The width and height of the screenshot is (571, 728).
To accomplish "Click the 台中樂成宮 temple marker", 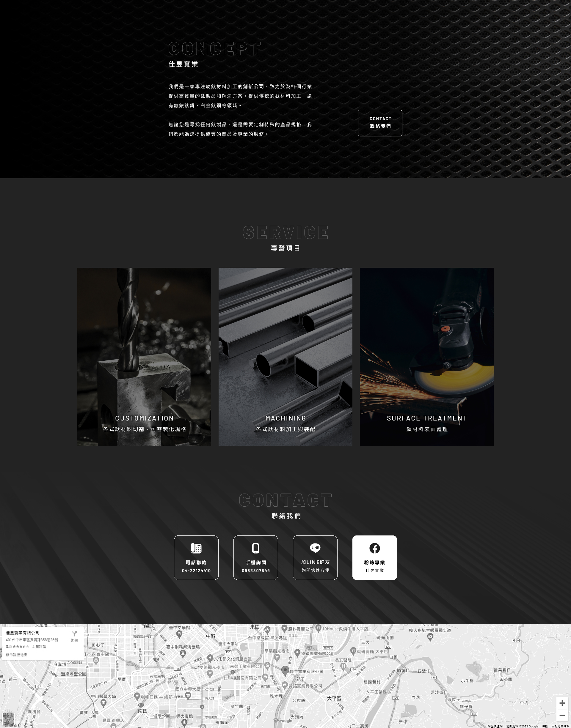I will [267, 630].
